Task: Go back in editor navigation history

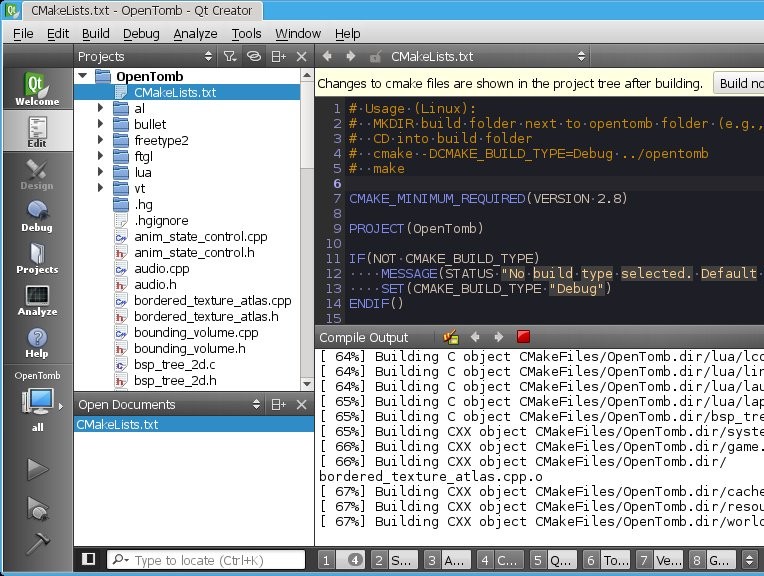Action: click(327, 57)
